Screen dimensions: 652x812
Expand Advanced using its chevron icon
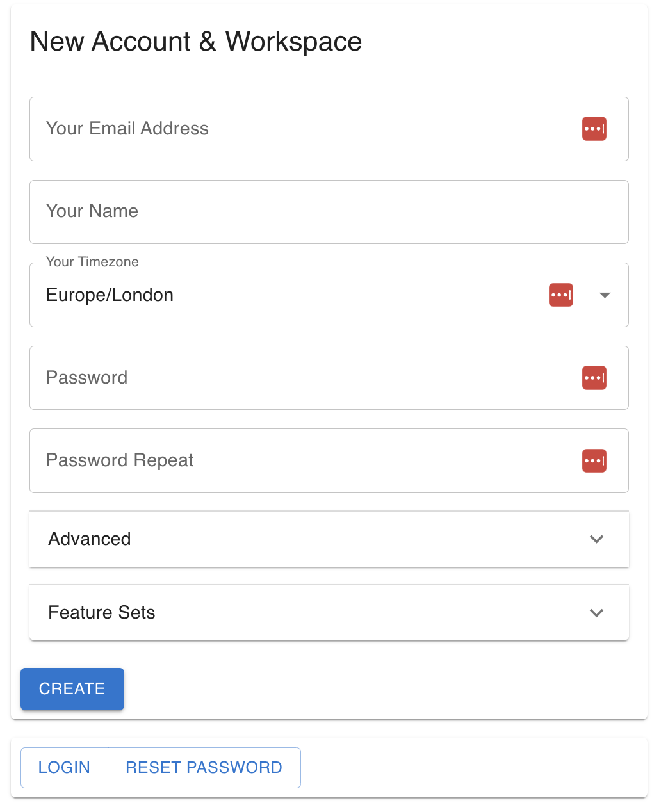[x=596, y=539]
